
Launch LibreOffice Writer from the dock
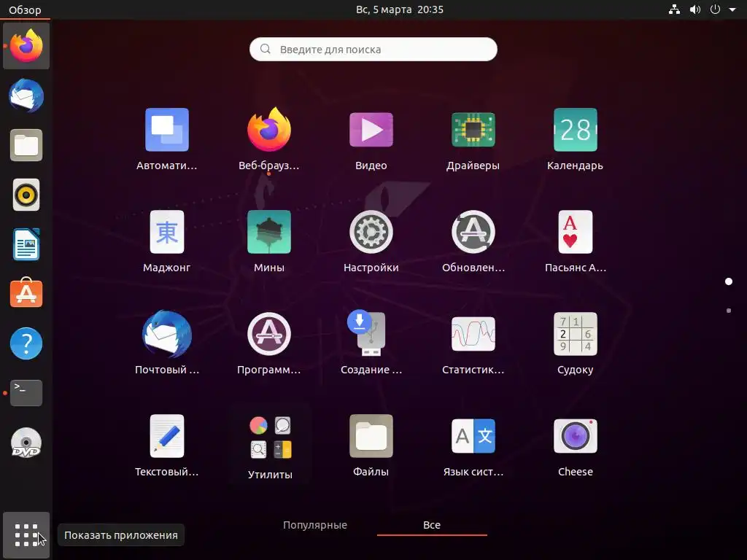coord(26,244)
